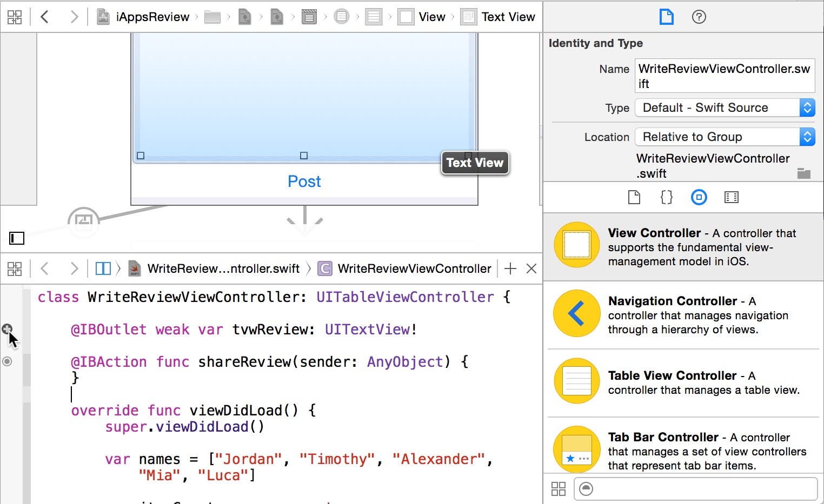
Task: Add a new assistant editor pane
Action: 510,268
